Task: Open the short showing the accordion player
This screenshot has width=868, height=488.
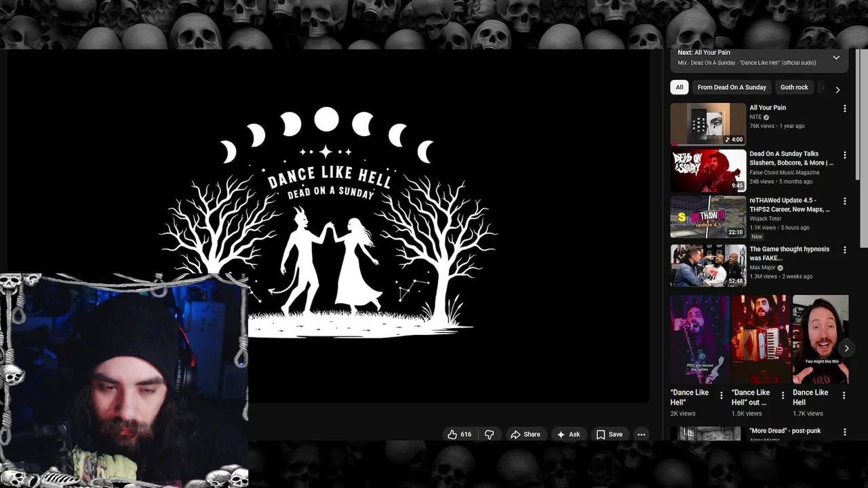Action: click(x=760, y=340)
